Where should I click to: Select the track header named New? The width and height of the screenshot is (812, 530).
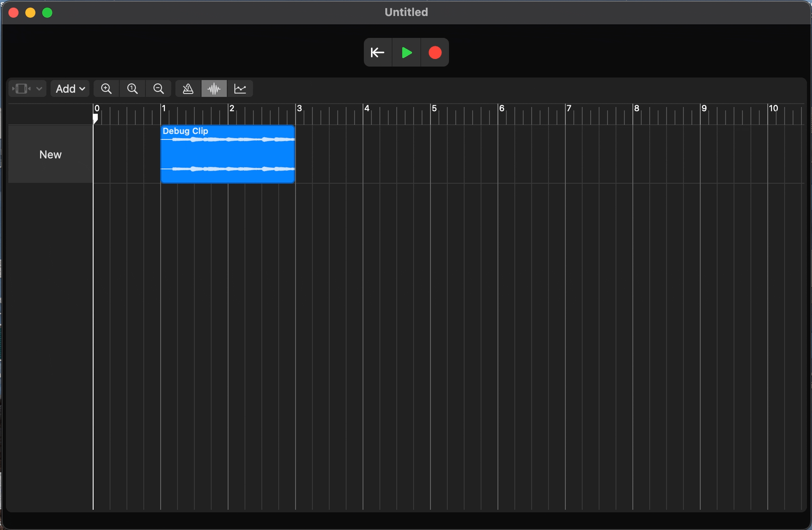point(50,154)
